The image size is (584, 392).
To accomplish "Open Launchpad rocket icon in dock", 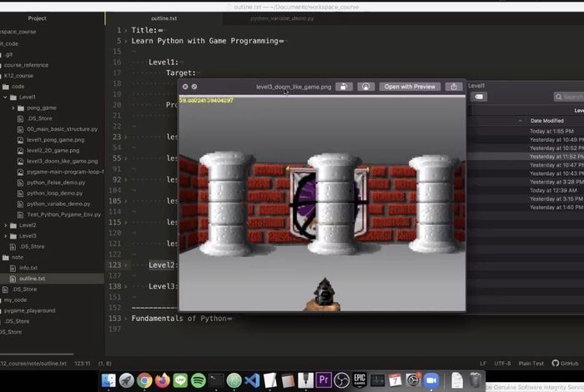I will (x=127, y=380).
